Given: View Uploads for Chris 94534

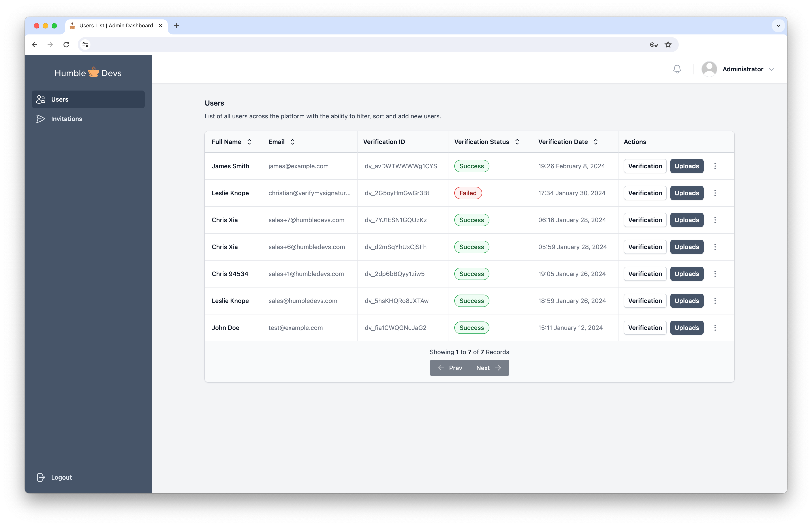Looking at the screenshot, I should (x=686, y=274).
